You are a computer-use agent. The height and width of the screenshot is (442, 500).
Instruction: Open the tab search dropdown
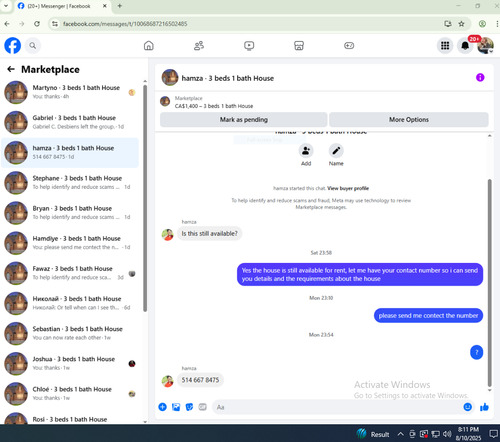point(6,6)
